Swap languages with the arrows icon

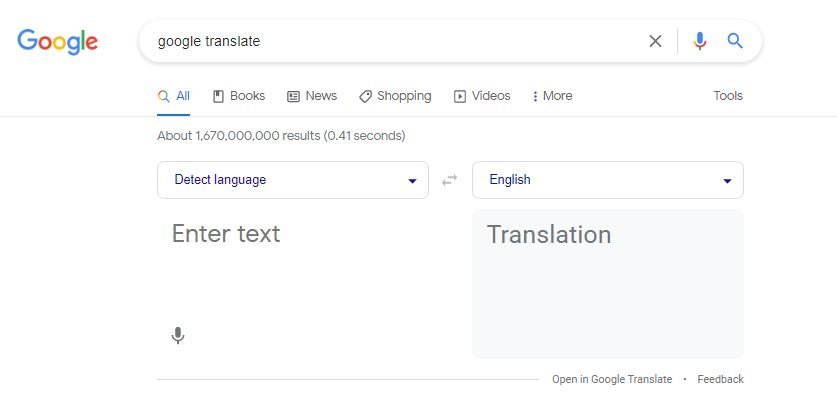(449, 180)
